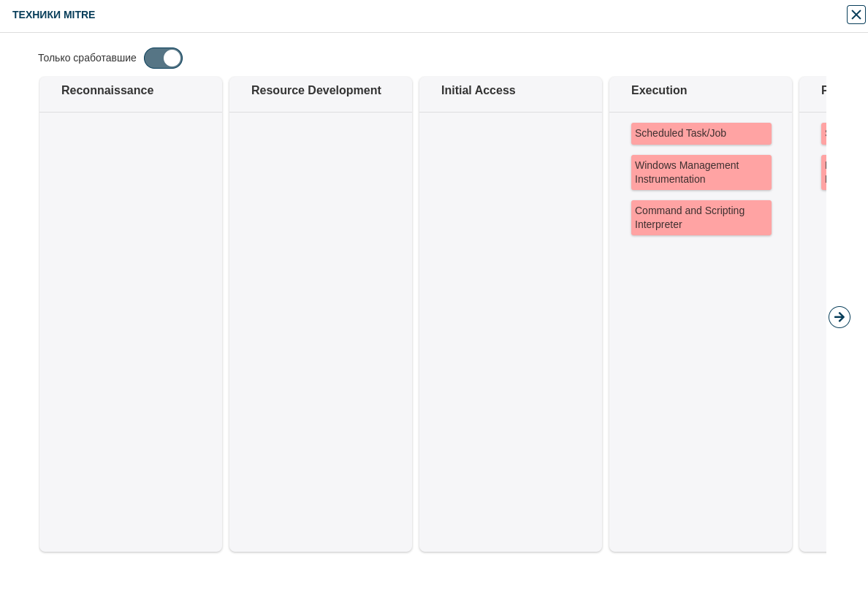This screenshot has width=868, height=608.
Task: Select the Resource Development column header
Action: [x=316, y=91]
